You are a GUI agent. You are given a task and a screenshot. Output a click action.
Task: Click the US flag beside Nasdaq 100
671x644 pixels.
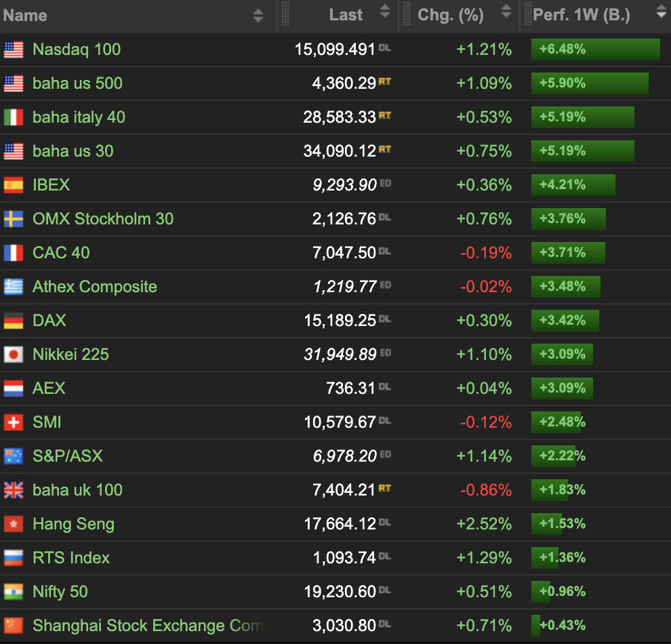(x=14, y=49)
